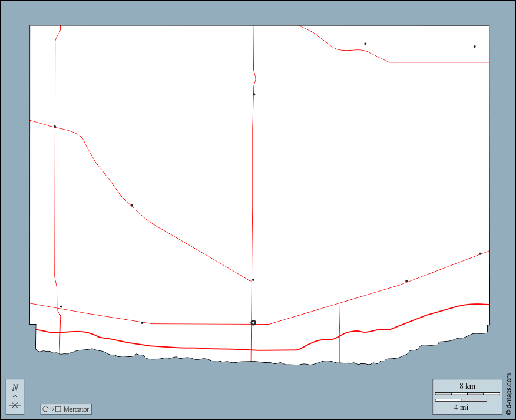Viewport: 516px width, 420px height.
Task: Click the Mercator projection label
Action: [76, 409]
